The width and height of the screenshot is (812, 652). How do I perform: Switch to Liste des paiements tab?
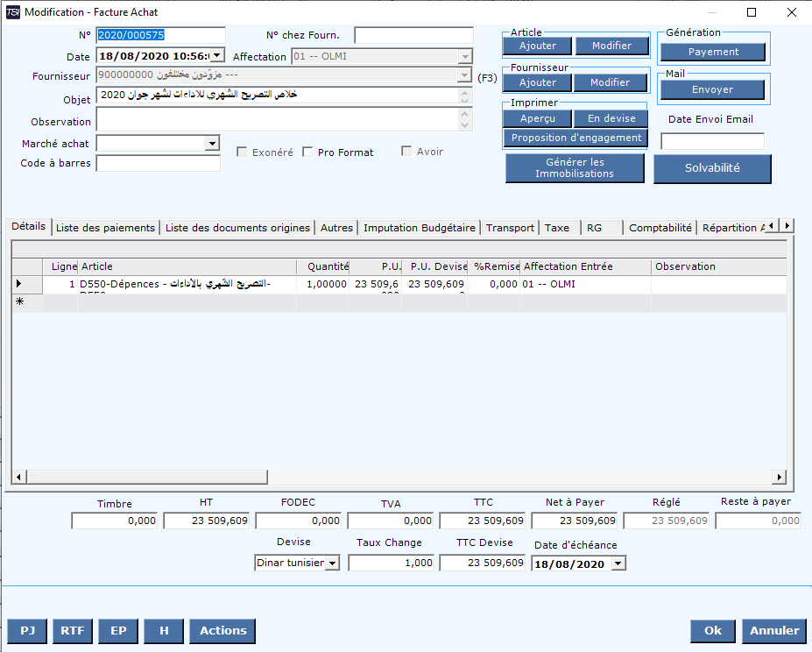pos(105,228)
